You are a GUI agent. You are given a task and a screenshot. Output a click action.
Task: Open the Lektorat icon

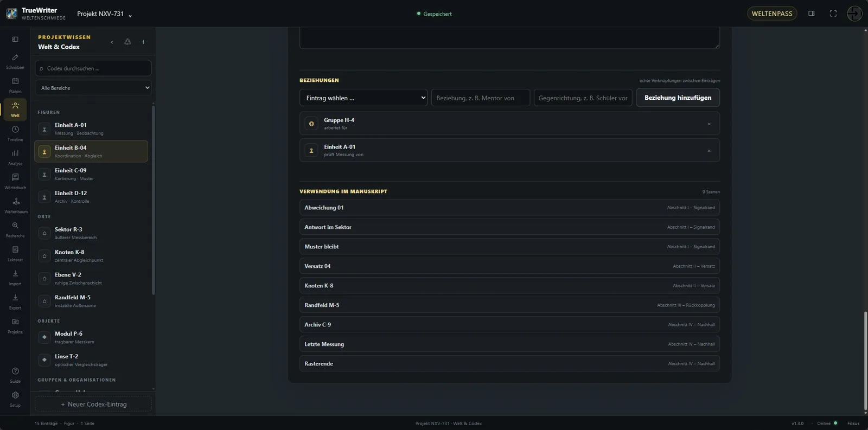tap(15, 253)
